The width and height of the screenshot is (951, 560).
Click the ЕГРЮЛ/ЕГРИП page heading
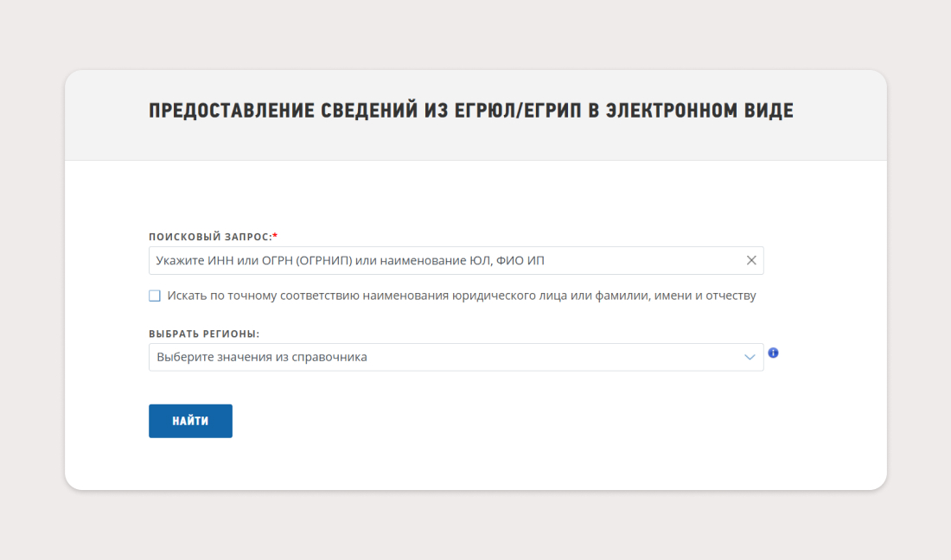[470, 111]
